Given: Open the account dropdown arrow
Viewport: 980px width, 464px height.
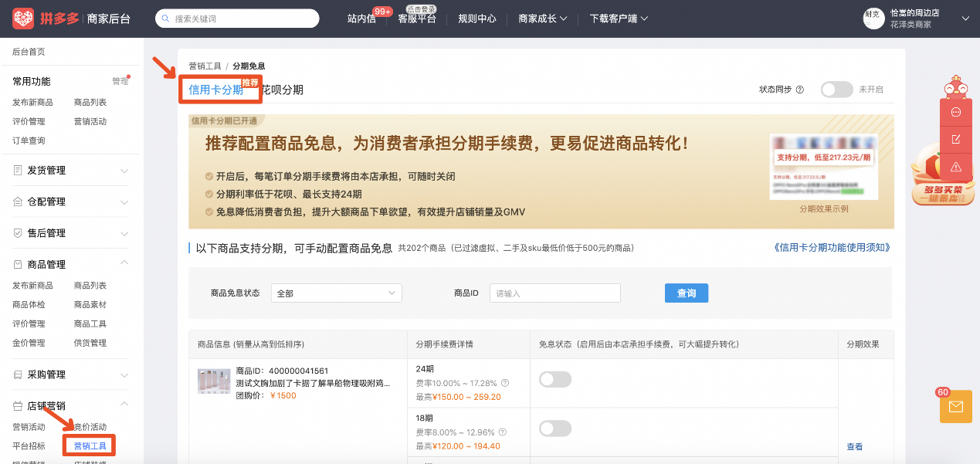Looking at the screenshot, I should (x=965, y=19).
